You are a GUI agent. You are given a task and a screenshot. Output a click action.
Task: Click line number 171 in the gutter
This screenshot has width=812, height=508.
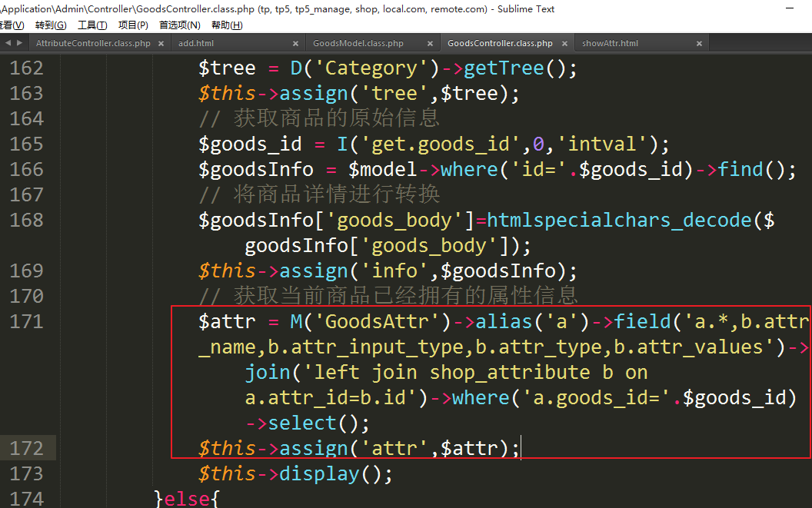(x=27, y=321)
